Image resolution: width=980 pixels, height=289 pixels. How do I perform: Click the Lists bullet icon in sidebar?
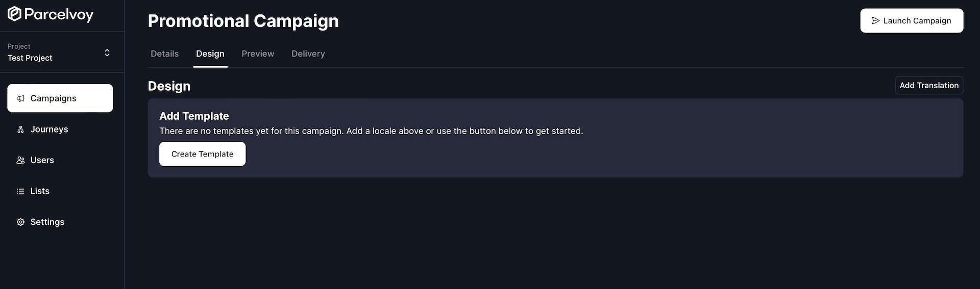(20, 191)
